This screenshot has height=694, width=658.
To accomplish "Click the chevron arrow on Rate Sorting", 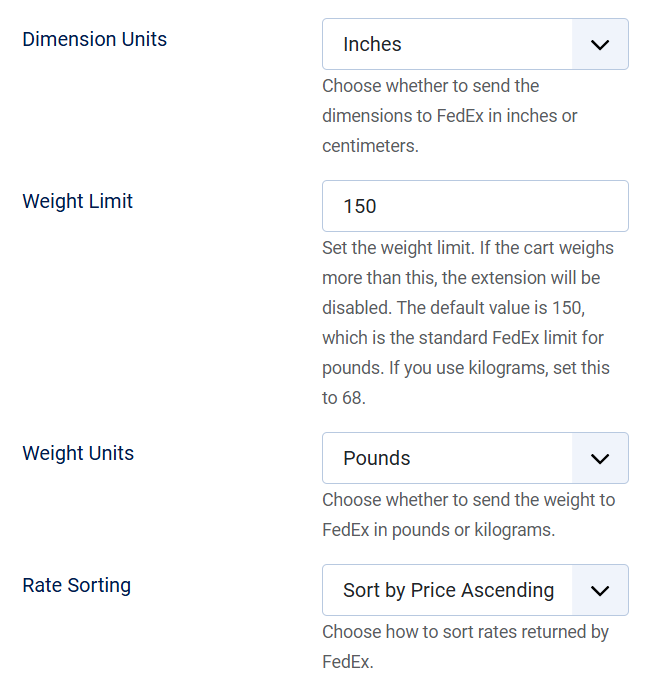I will coord(599,590).
